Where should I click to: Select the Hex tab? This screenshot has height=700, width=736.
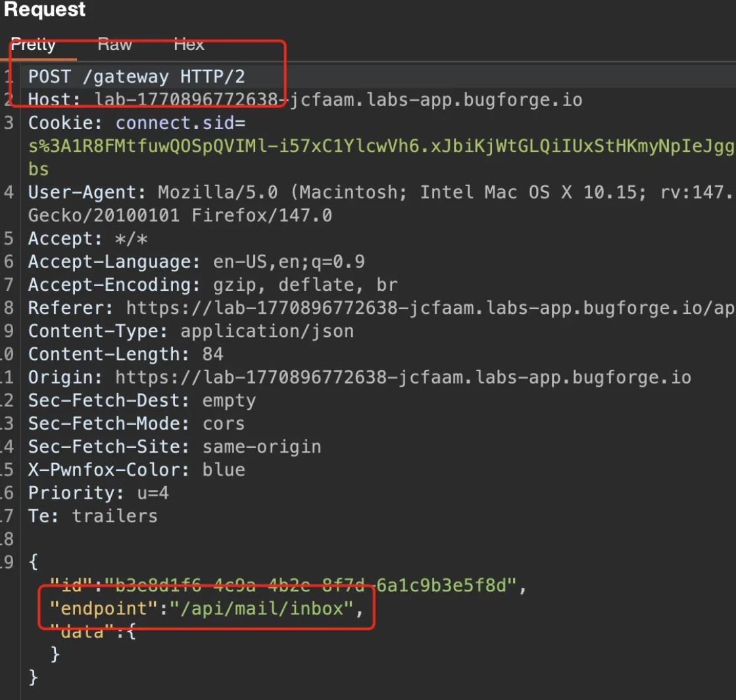coord(189,45)
